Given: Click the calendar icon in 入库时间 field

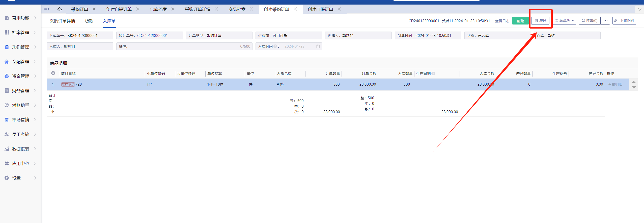Looking at the screenshot, I should 318,46.
